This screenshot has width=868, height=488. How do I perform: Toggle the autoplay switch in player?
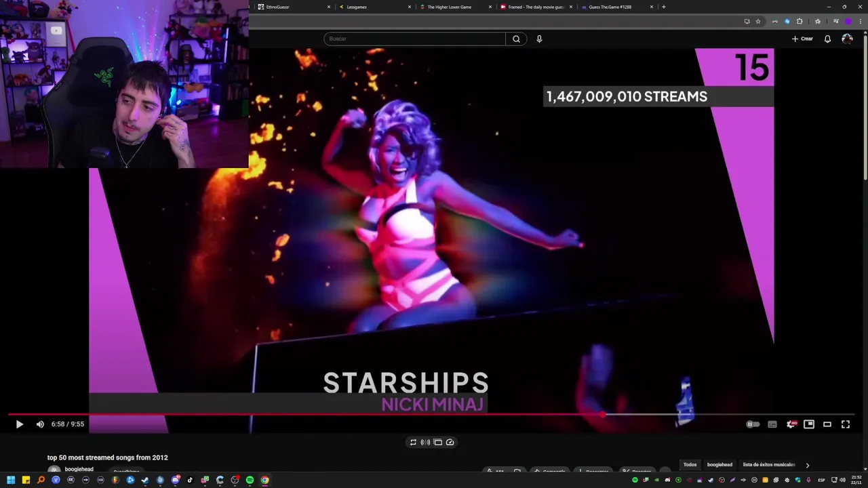pyautogui.click(x=753, y=424)
